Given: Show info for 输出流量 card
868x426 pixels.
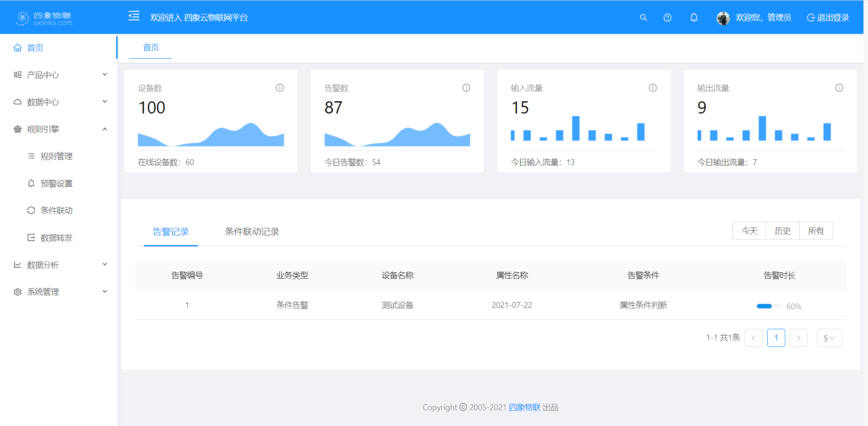Looking at the screenshot, I should pyautogui.click(x=839, y=88).
